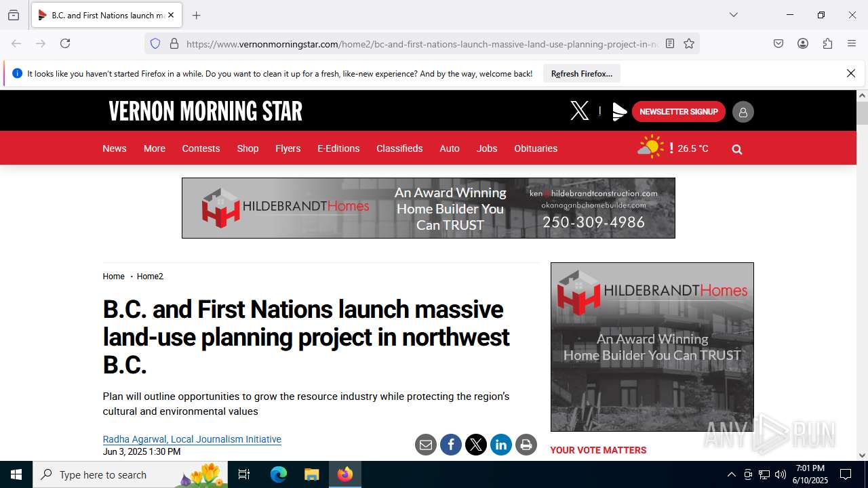Click the search magnifier in red navbar
This screenshot has width=868, height=488.
click(x=737, y=149)
